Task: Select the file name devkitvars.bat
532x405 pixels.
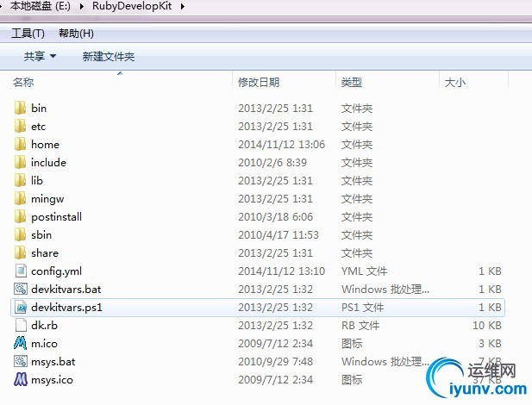Action: pos(66,290)
